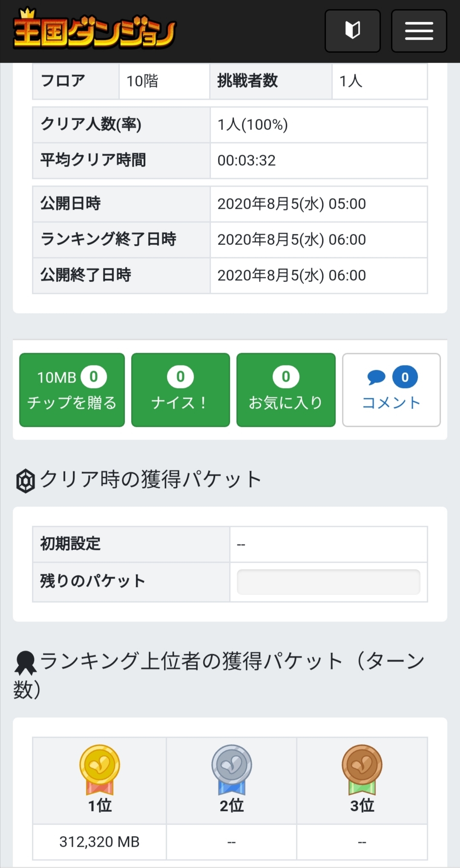Click the クリア時の獲得パケット heading
460x868 pixels.
click(x=150, y=480)
